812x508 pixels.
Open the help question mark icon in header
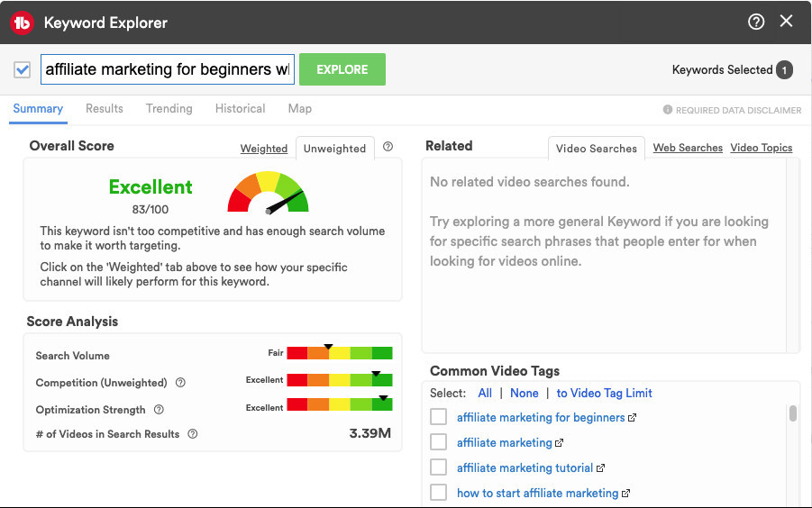tap(756, 22)
